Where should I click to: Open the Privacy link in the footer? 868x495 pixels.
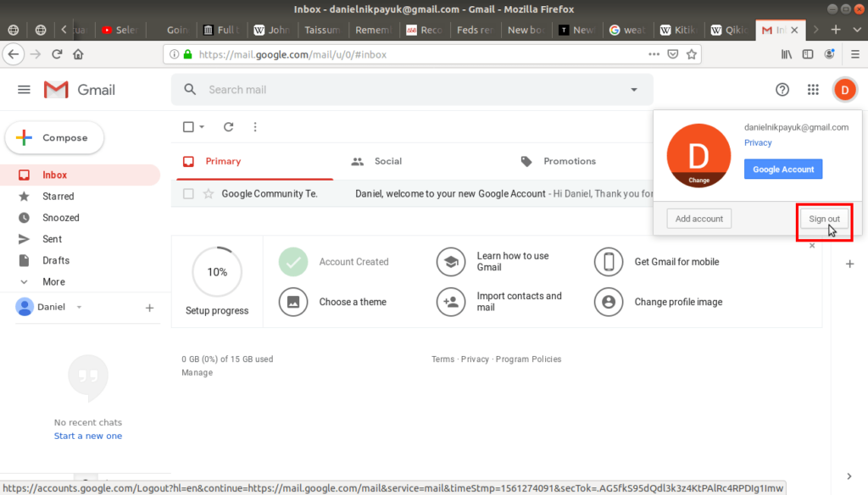475,359
